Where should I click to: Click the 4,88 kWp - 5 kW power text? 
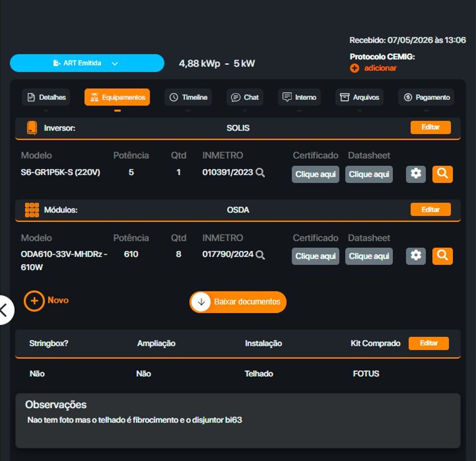(x=217, y=64)
